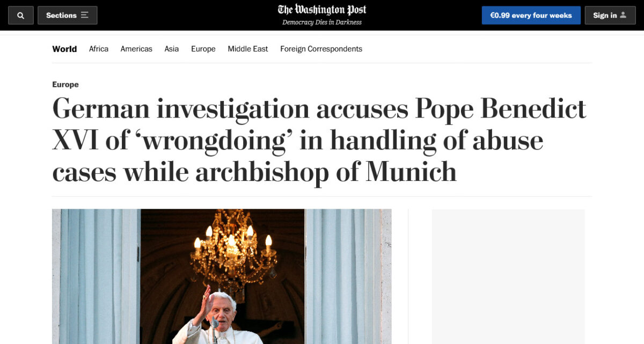
Task: Click the Sign in button
Action: click(610, 16)
